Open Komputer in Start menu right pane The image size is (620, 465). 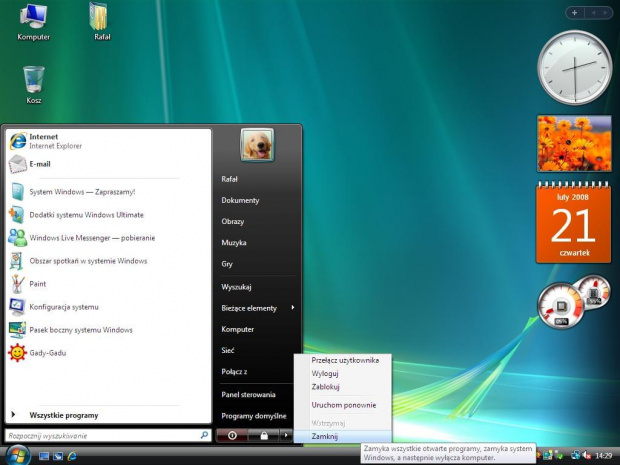coord(237,329)
